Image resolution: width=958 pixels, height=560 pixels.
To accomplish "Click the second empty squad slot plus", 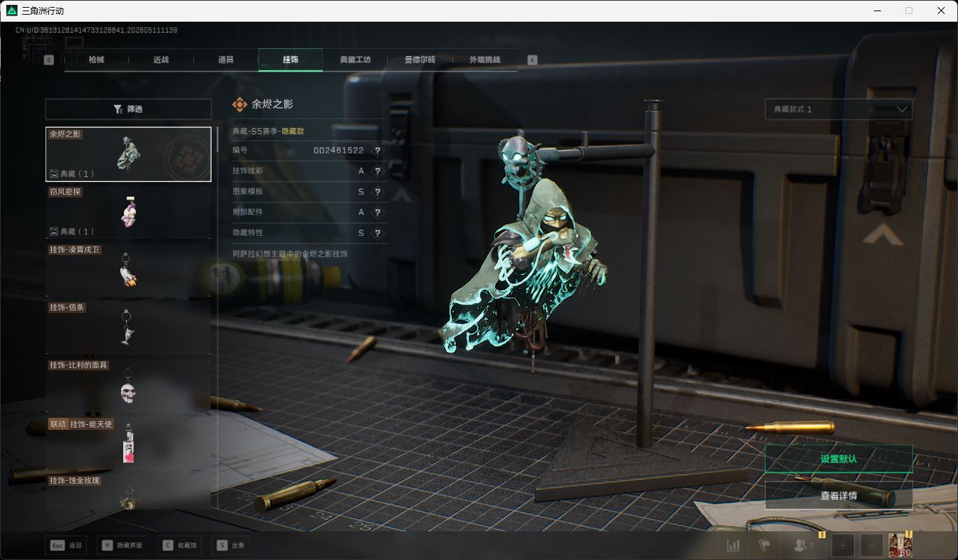I will click(x=871, y=545).
